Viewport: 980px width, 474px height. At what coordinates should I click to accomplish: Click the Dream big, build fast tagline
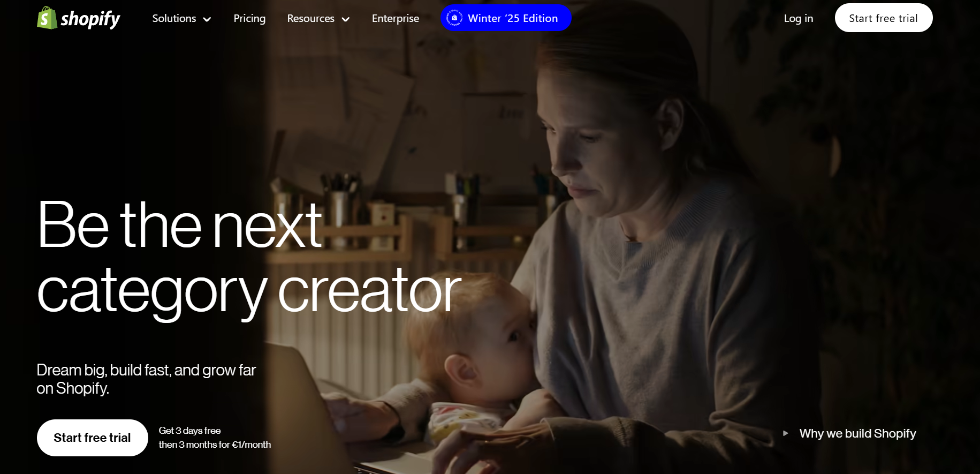coord(146,379)
